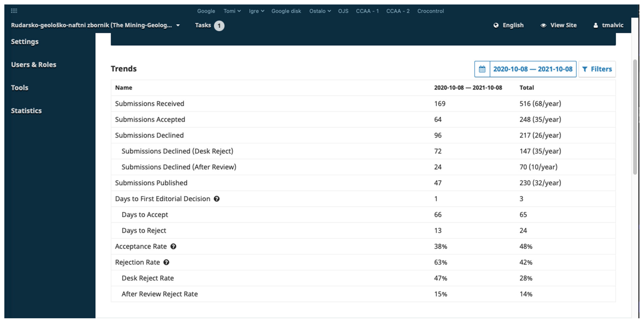The height and width of the screenshot is (325, 644).
Task: Click the Filters button
Action: (597, 69)
